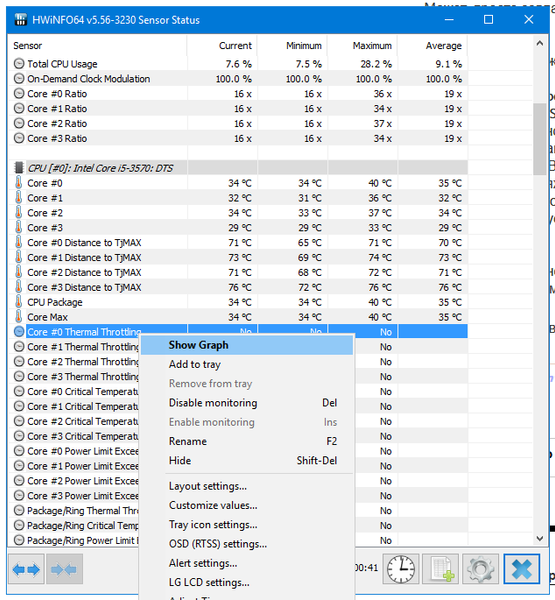Click the 37 x maximum ratio value

[x=383, y=124]
